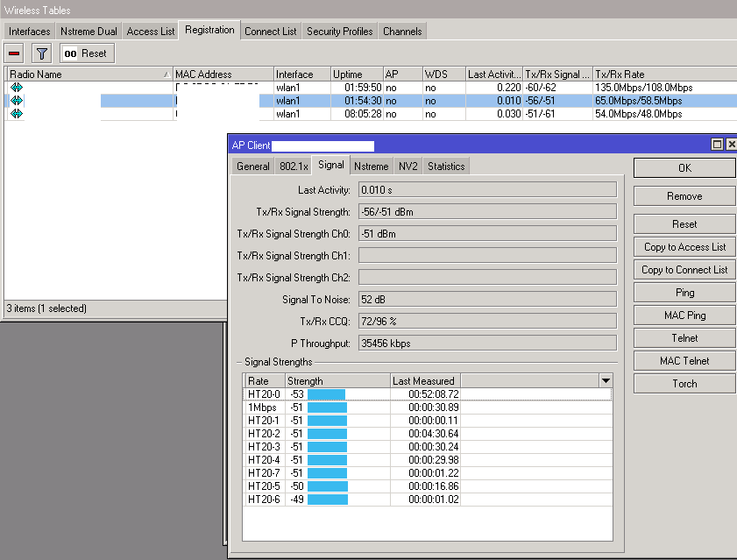Launch Torch for this client

684,384
